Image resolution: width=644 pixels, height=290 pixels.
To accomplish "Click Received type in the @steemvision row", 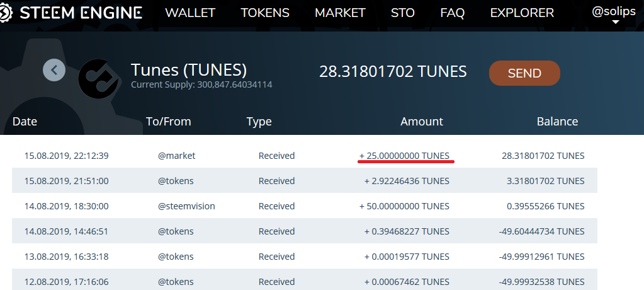I will pyautogui.click(x=277, y=206).
